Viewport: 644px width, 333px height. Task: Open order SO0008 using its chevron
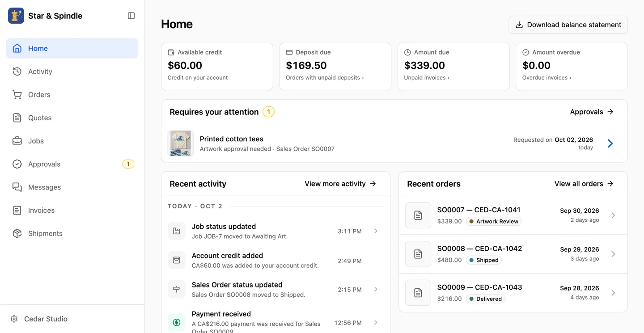[x=613, y=254]
